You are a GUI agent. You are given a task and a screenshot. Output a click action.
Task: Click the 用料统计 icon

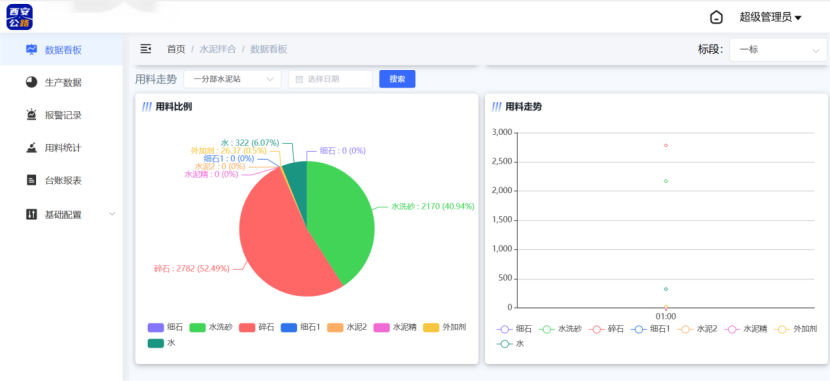pyautogui.click(x=32, y=148)
